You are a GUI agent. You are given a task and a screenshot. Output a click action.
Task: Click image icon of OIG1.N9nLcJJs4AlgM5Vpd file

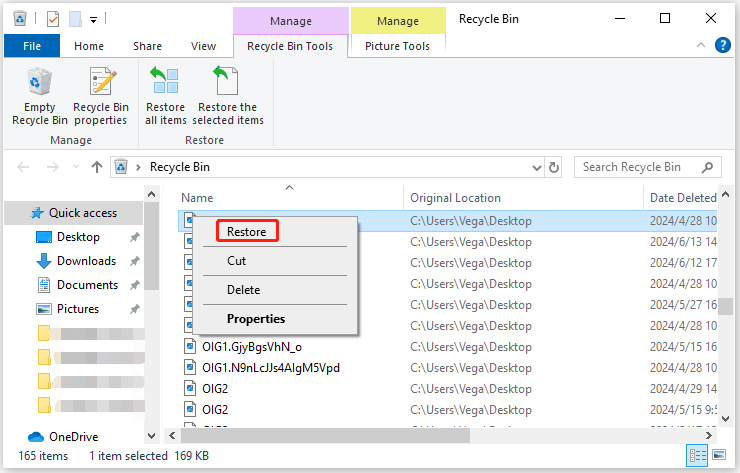[189, 367]
